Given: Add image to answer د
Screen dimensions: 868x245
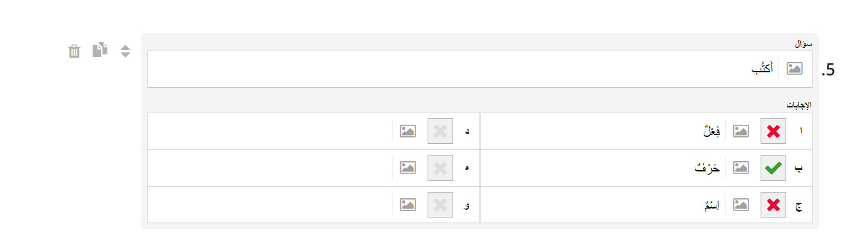Looking at the screenshot, I should coord(408,131).
